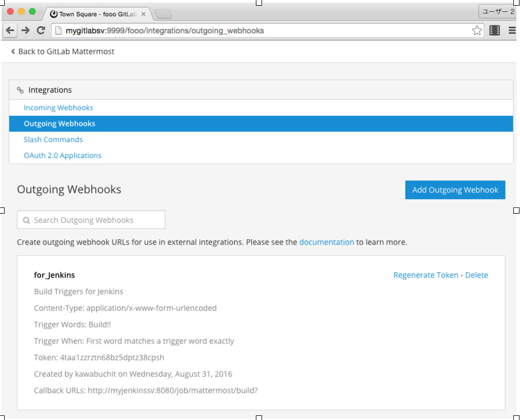The image size is (520, 420).
Task: Click the Outgoing Webhooks page heading
Action: (x=69, y=189)
